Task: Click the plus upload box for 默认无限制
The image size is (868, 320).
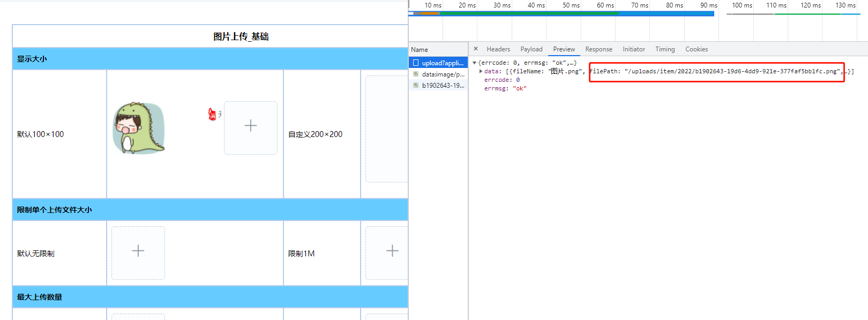Action: (138, 253)
